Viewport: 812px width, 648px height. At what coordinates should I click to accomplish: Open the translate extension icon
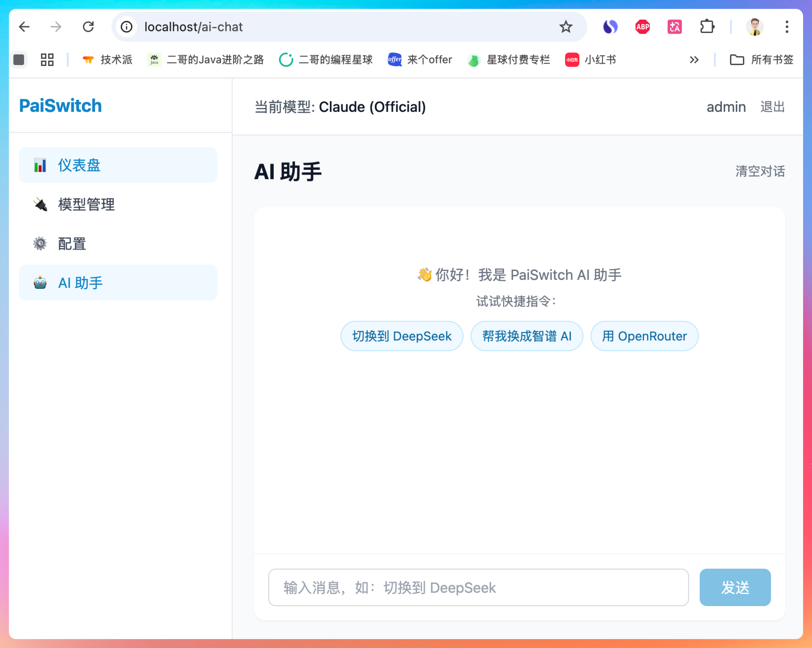pyautogui.click(x=674, y=27)
